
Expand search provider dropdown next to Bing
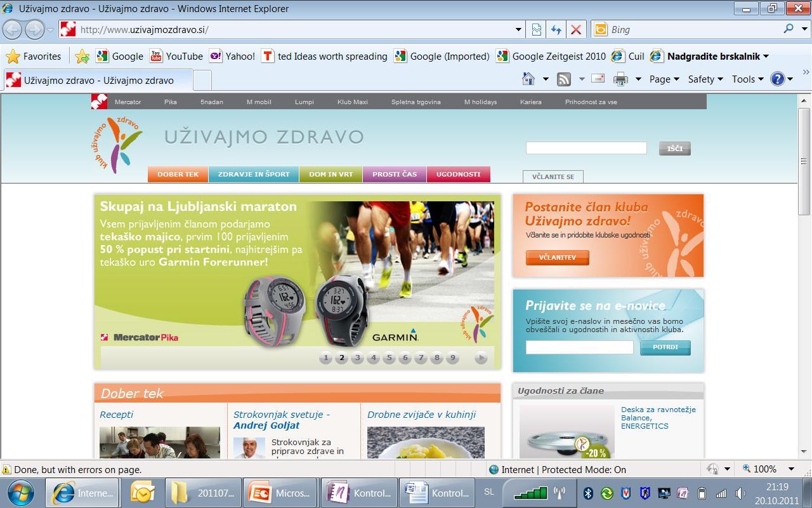coord(805,29)
